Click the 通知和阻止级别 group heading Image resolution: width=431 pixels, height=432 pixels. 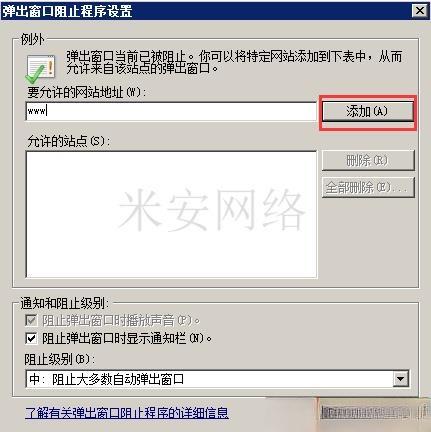coord(65,303)
